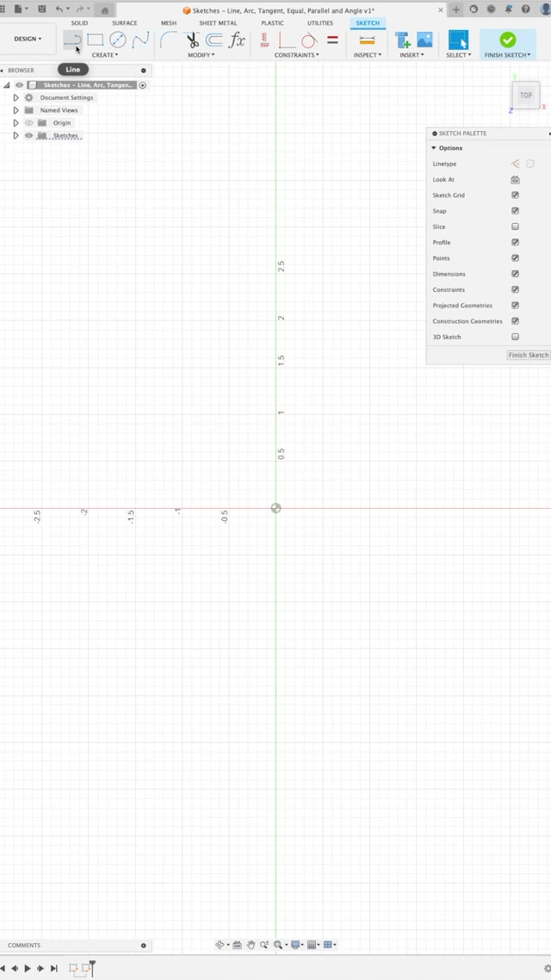Uncheck the Sketch Grid checkbox

click(515, 195)
